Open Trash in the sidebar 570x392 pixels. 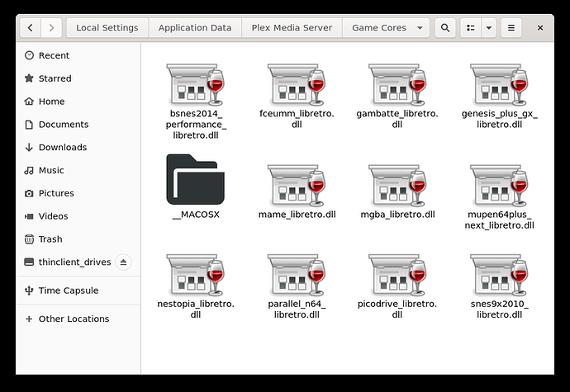pyautogui.click(x=78, y=239)
